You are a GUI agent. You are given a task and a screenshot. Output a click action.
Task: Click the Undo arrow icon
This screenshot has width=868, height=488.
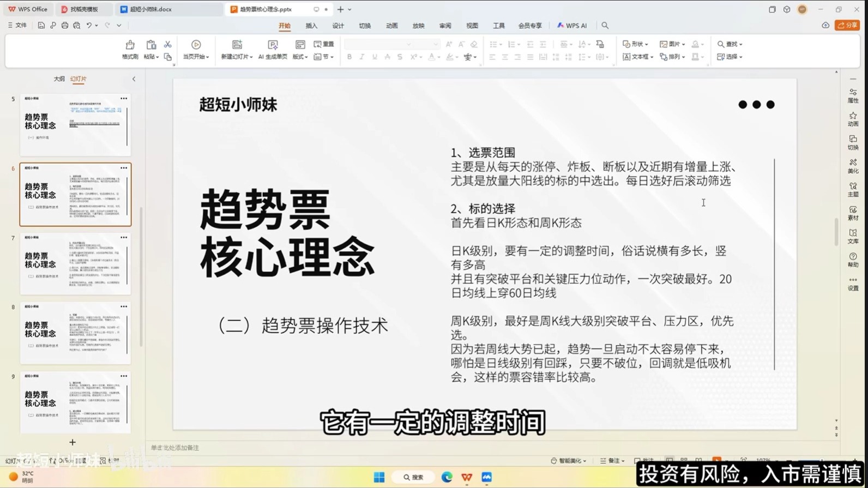89,25
